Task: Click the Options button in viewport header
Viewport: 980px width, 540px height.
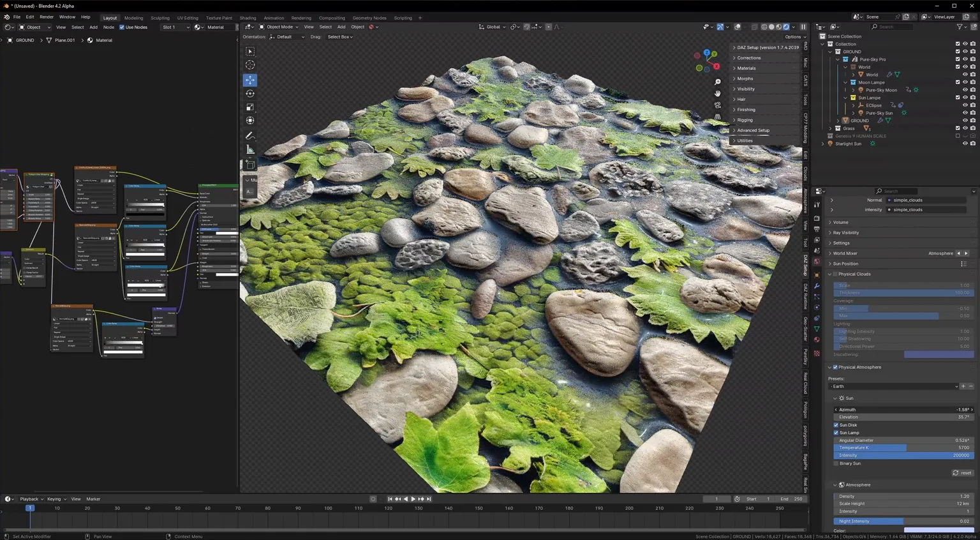Action: click(794, 37)
